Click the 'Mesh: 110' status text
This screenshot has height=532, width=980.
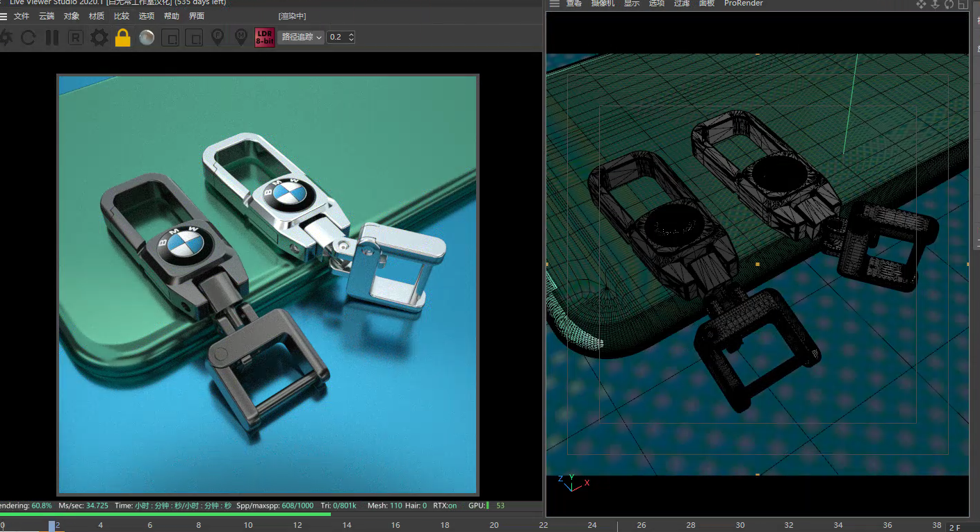point(385,506)
